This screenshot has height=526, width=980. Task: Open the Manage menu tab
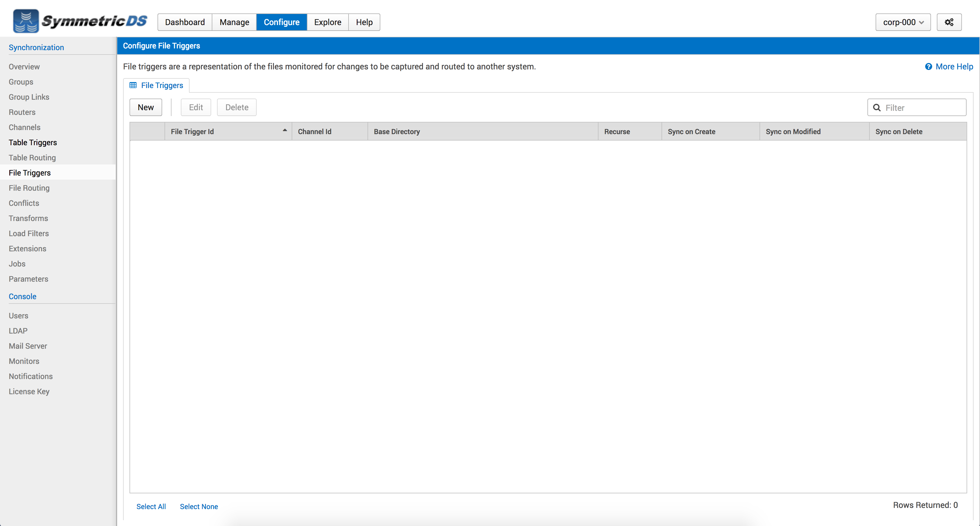click(x=234, y=22)
